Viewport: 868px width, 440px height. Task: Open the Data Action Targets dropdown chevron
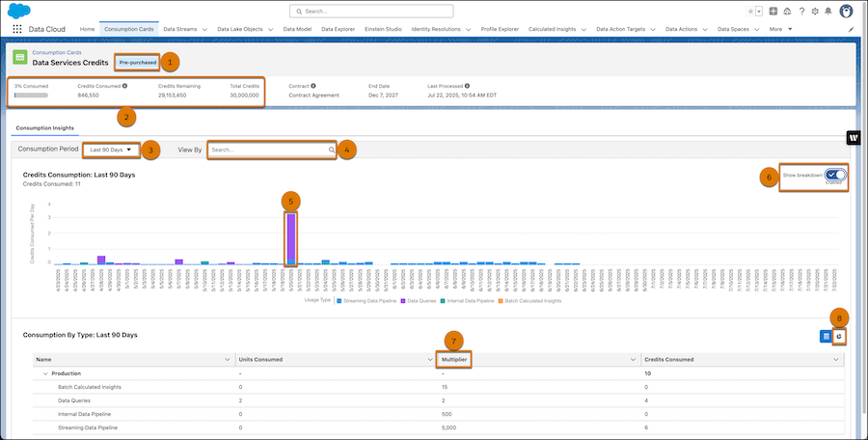click(x=653, y=29)
